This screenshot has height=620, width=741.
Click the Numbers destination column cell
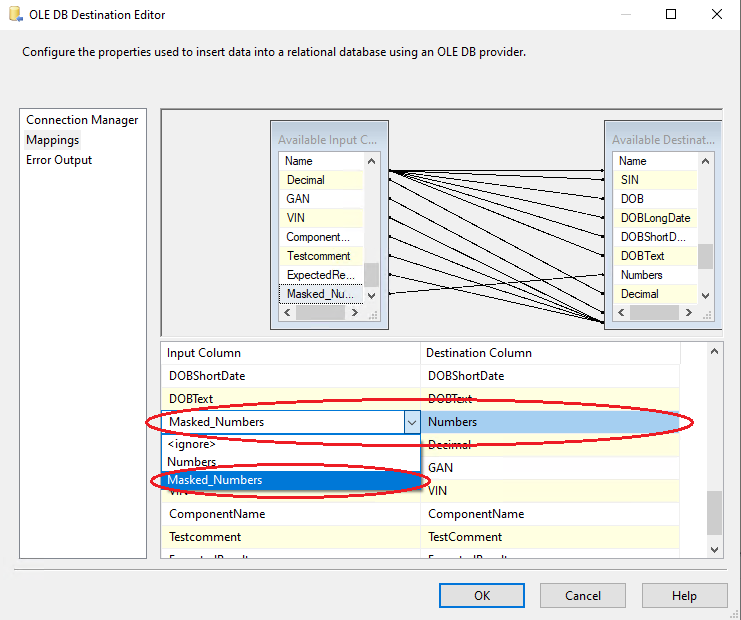coord(550,422)
